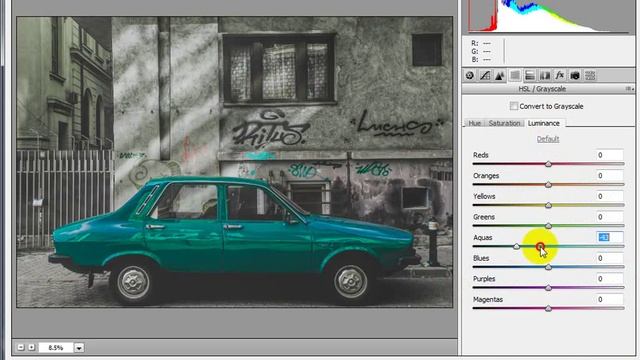
Task: Click the Greens label
Action: 484,217
